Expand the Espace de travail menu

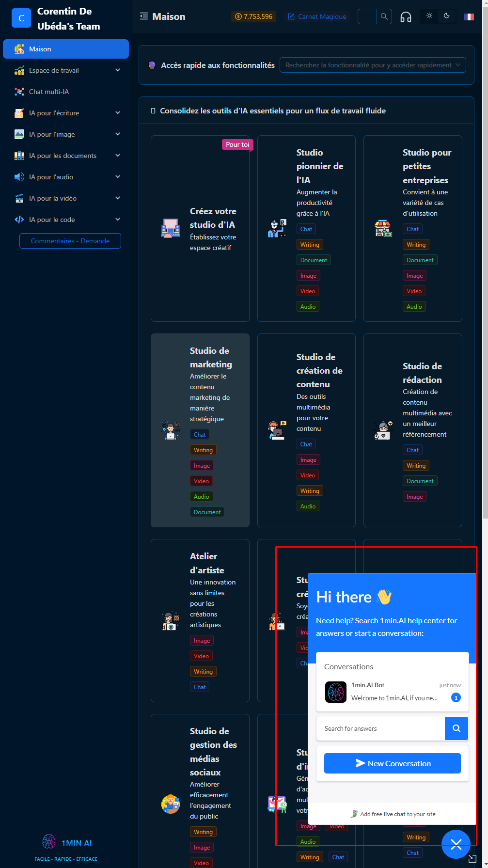click(66, 70)
